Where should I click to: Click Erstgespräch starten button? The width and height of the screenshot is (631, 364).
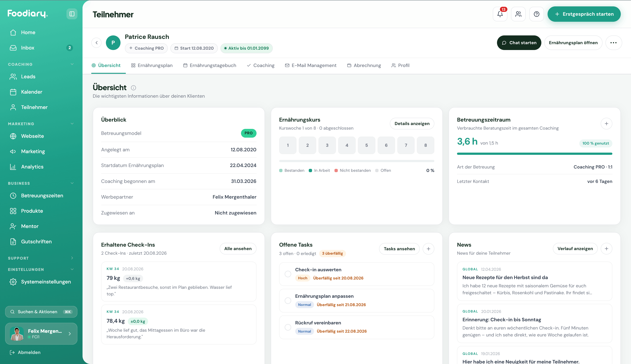pos(584,14)
